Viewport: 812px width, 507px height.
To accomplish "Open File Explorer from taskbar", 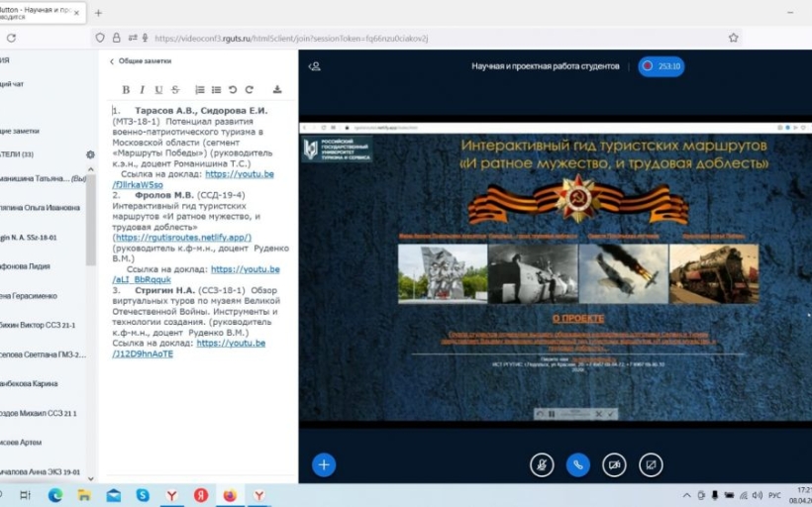I will [x=84, y=495].
